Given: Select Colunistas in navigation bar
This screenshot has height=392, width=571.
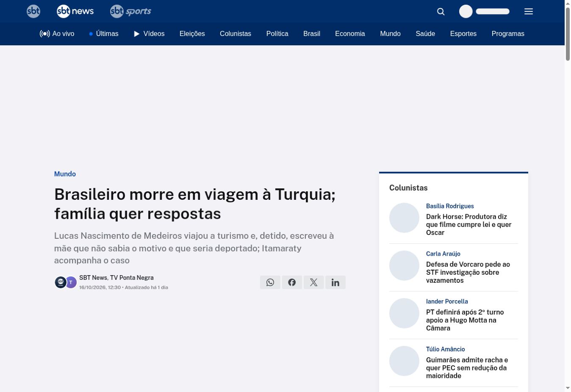Looking at the screenshot, I should coord(236,34).
